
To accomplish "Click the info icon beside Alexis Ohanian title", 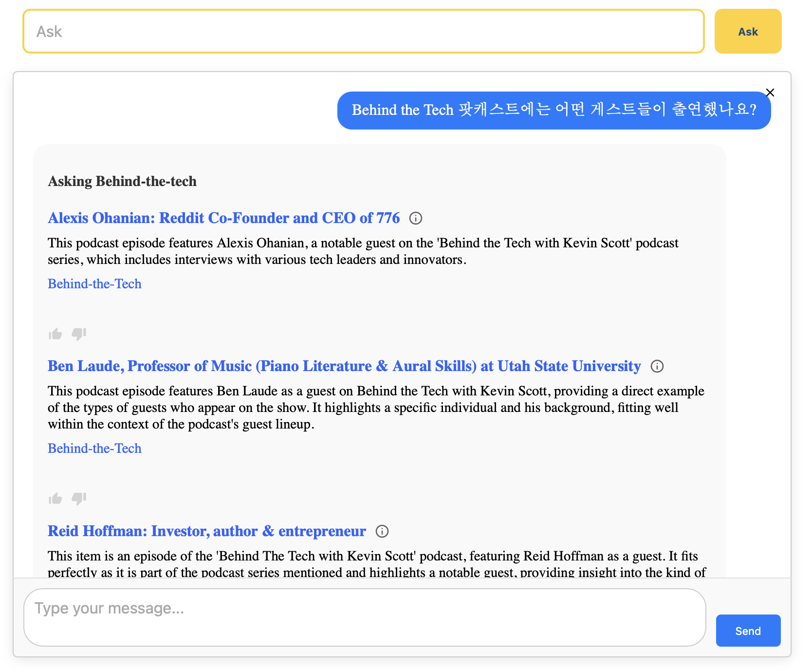I will coord(416,218).
